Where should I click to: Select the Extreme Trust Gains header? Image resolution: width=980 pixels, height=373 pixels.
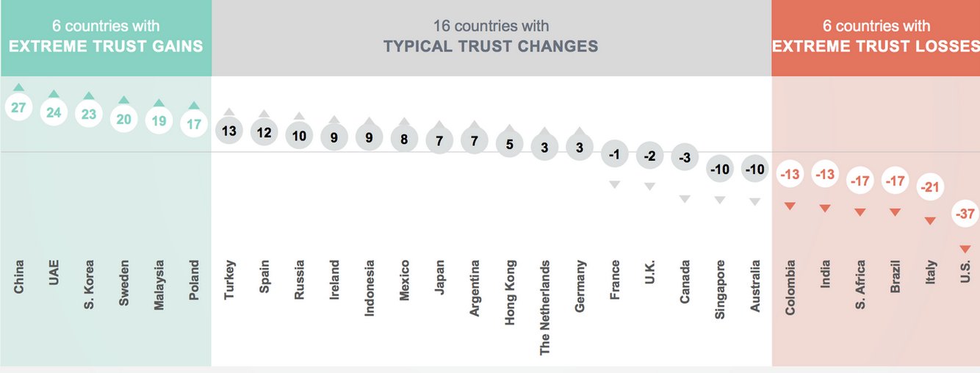click(x=106, y=37)
